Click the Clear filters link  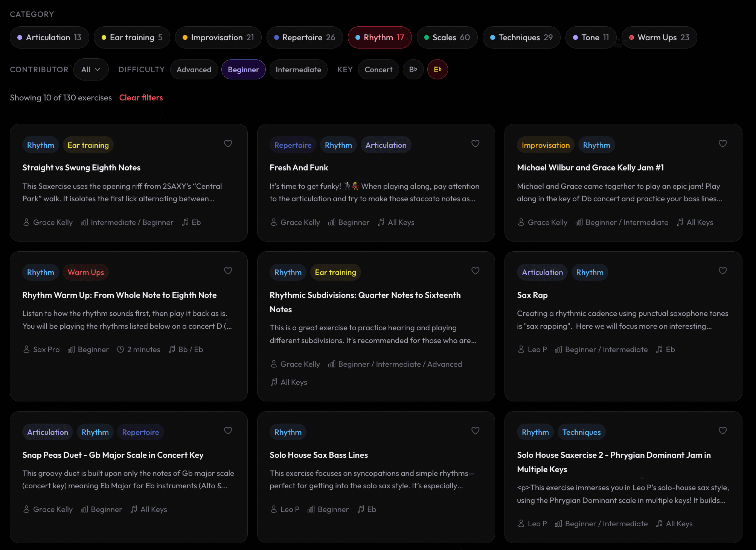tap(141, 97)
